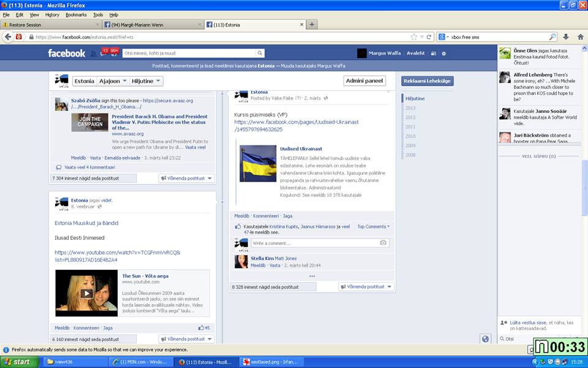Go to Avaleht in Facebook header
Screen dimensions: 588x368
[415, 53]
